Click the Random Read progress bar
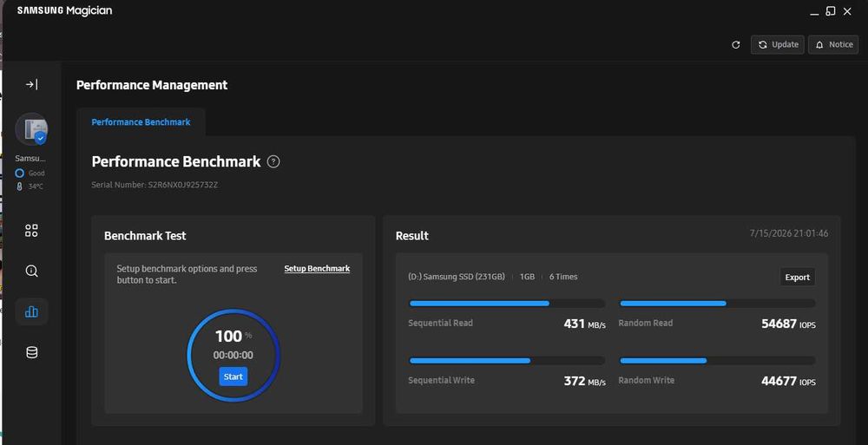Image resolution: width=868 pixels, height=445 pixels. 717,304
